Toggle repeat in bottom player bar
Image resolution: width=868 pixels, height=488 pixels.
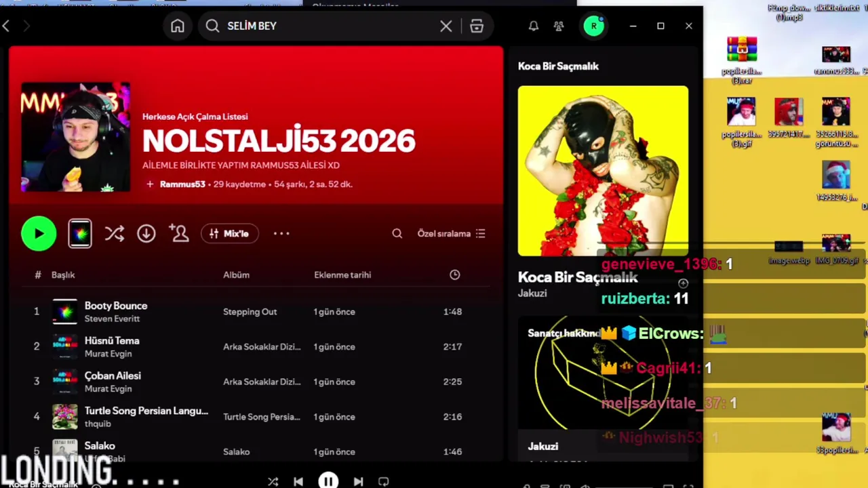[384, 482]
